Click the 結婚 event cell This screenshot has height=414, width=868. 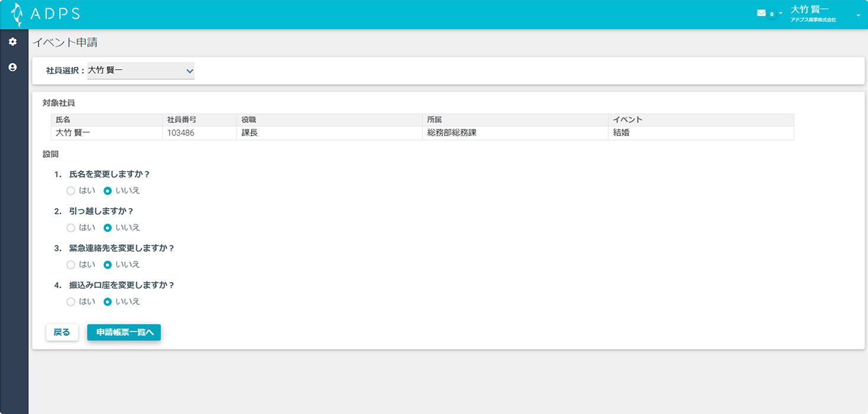tap(701, 133)
